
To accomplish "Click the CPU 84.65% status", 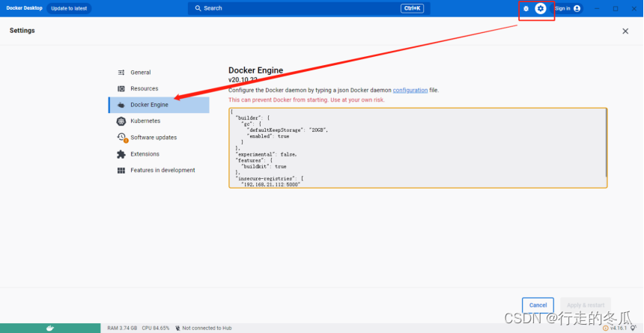I will coord(156,328).
